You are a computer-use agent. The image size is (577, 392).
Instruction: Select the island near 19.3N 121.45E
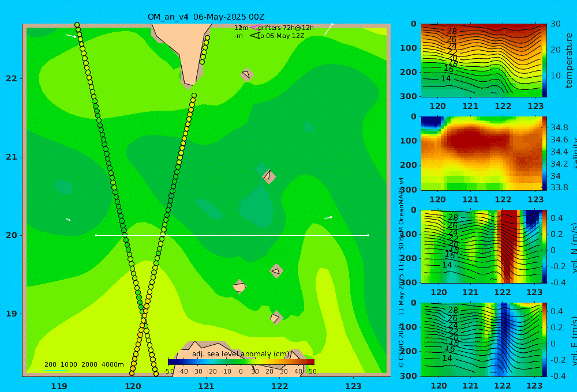[x=239, y=287]
